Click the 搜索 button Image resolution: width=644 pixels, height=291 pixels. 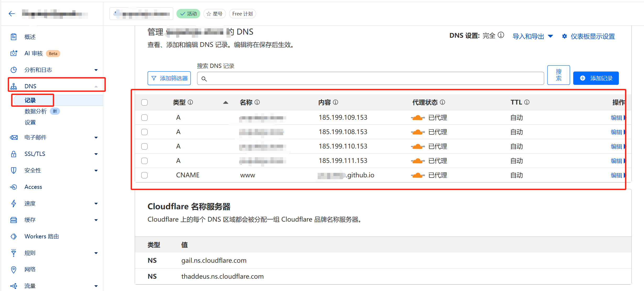tap(559, 75)
